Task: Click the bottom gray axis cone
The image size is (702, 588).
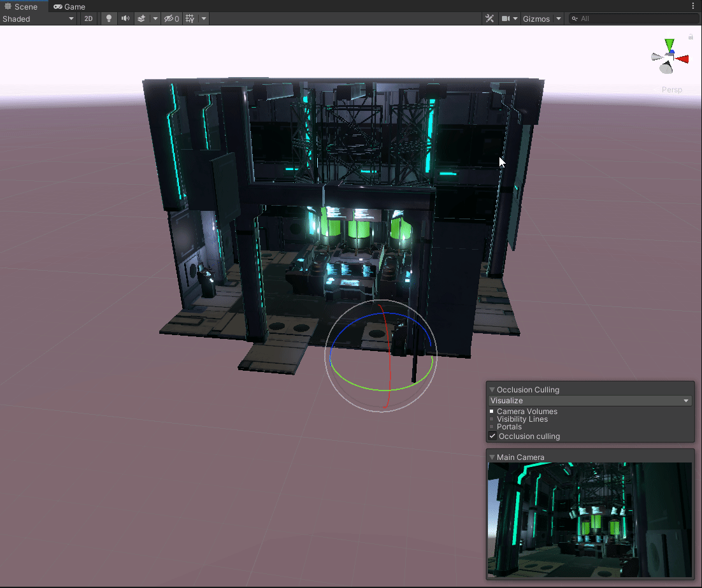Action: pyautogui.click(x=666, y=68)
